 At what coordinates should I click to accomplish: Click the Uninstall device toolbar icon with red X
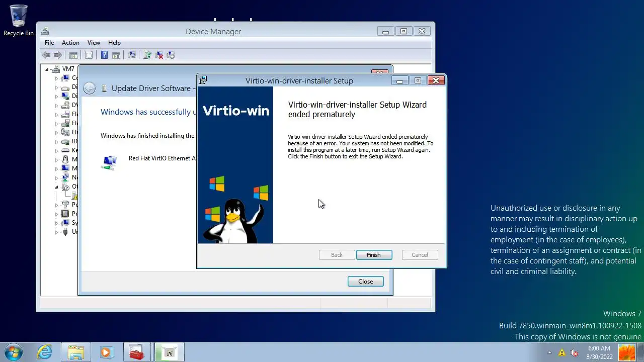point(159,55)
